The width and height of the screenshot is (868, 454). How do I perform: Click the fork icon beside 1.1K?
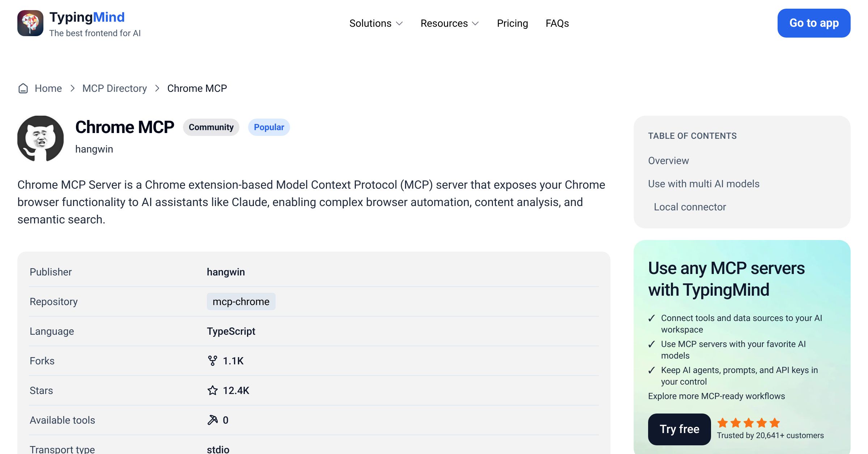[x=213, y=361]
